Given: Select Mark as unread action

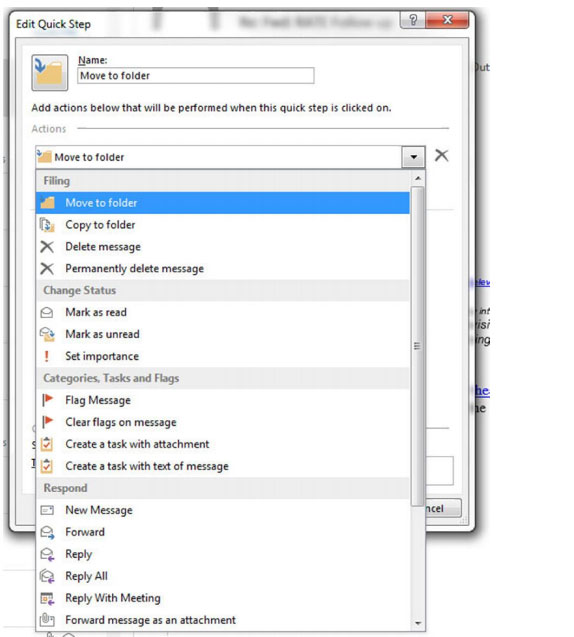Looking at the screenshot, I should tap(223, 334).
